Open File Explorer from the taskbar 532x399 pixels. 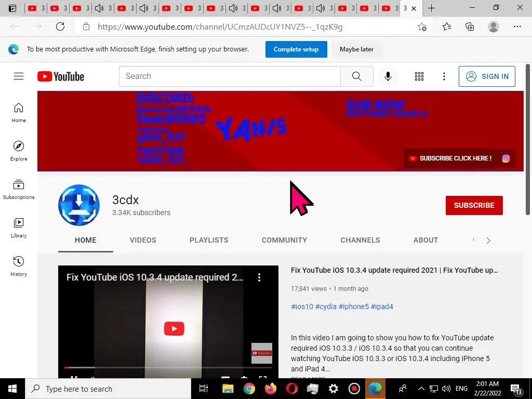pos(228,389)
